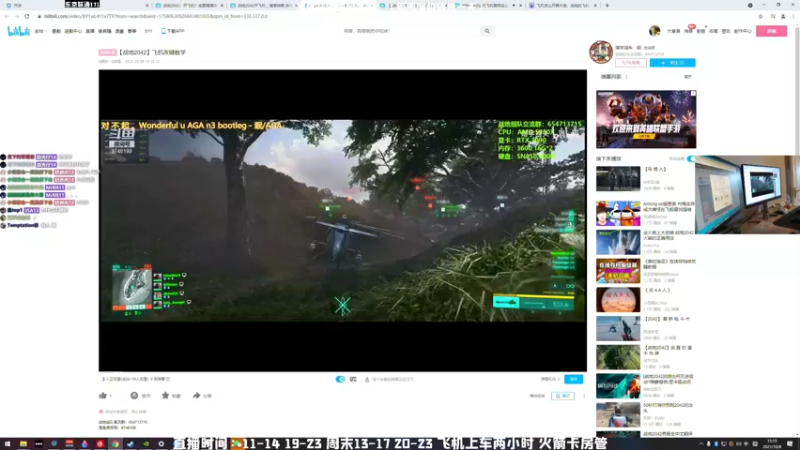Click the bilibili logo

18,31
